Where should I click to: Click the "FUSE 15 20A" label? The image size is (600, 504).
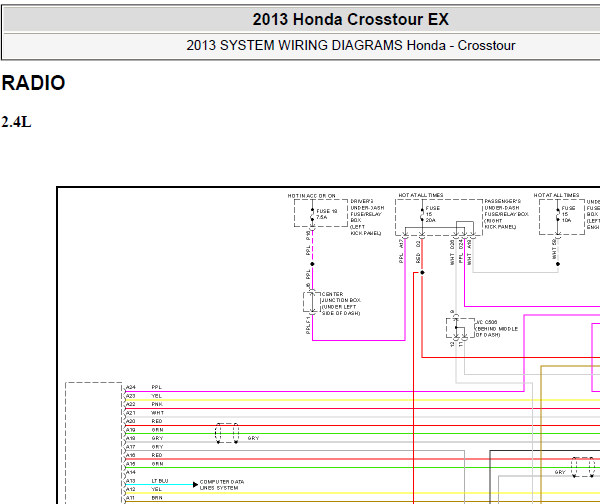click(432, 214)
